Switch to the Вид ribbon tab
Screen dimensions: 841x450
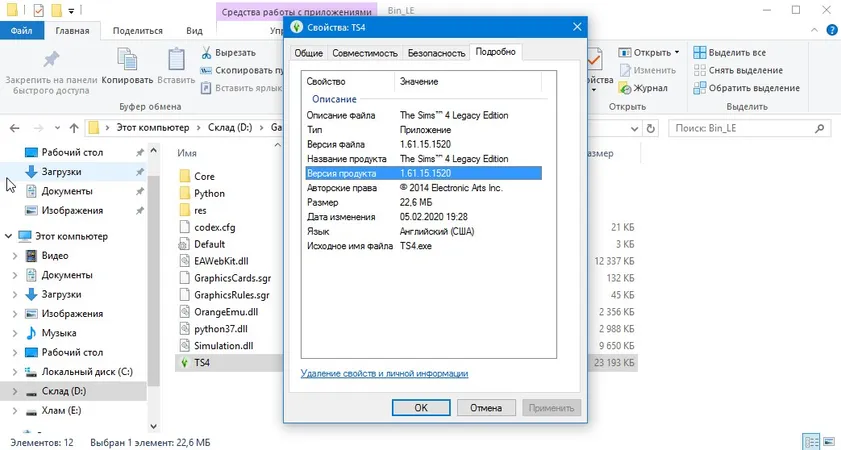point(194,31)
